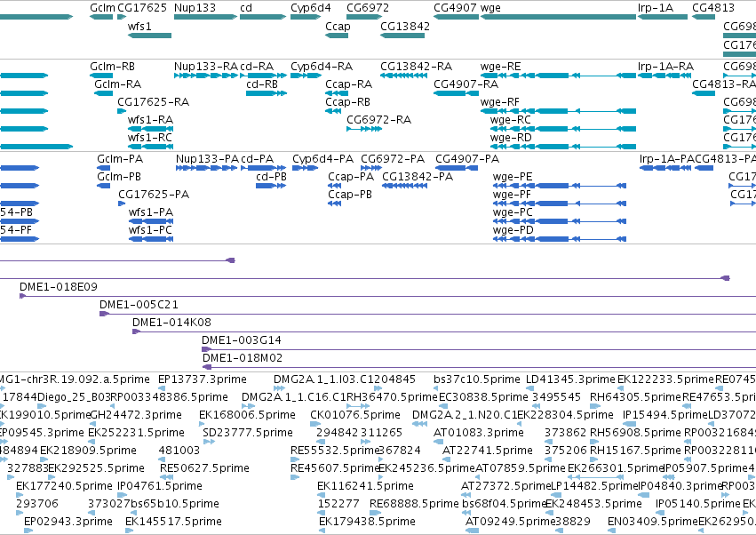Click protein label Ccap-PB
Viewport: 756px width, 535px height.
click(x=350, y=195)
